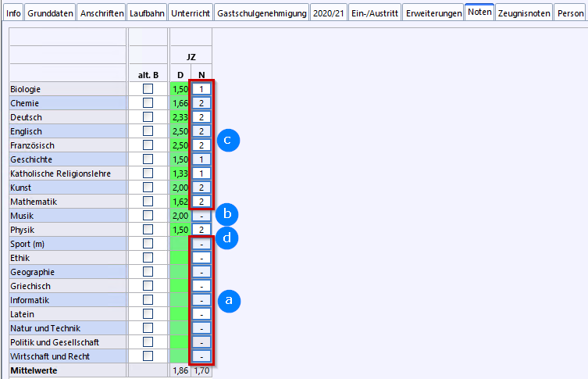Click N field for Wirtschaft und Recht
Screen dimensions: 588x379
point(201,356)
